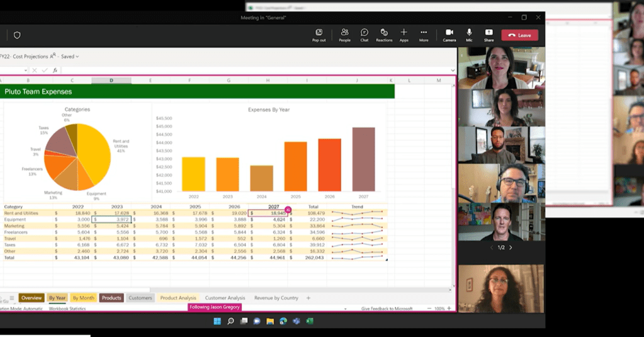Open the Reactions menu
Screen dimensions: 644x337
(384, 32)
